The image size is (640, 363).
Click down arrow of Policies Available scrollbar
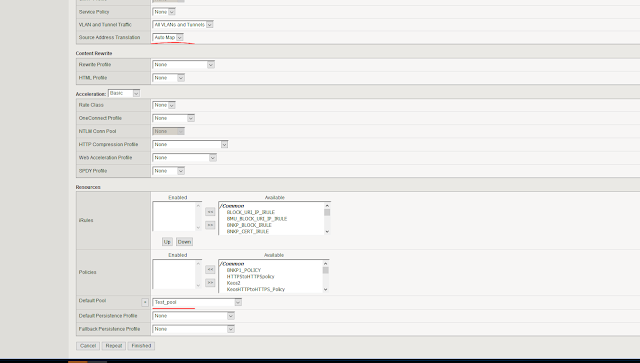[x=325, y=290]
